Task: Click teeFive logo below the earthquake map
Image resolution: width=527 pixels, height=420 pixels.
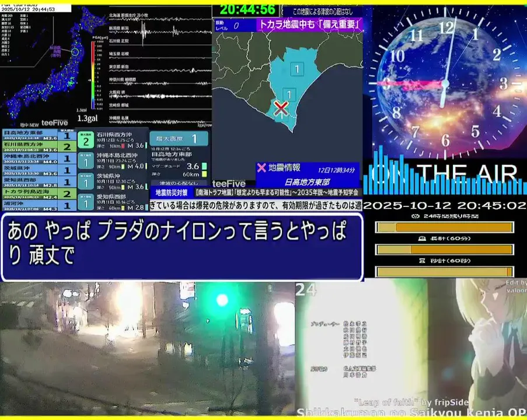Action: pos(229,183)
